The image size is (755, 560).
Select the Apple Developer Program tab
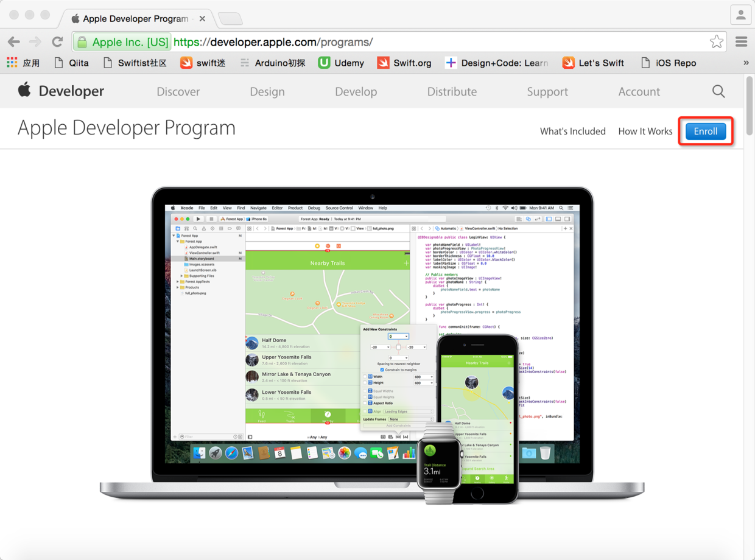pos(137,18)
